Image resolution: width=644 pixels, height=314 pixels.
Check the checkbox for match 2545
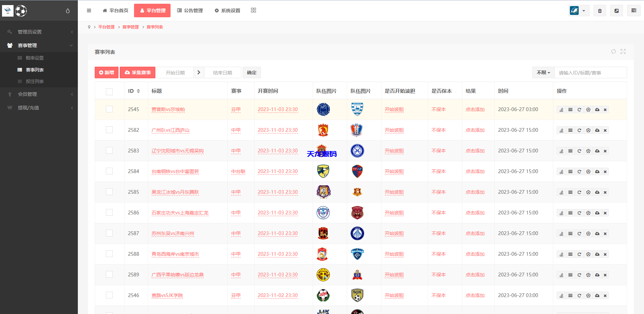(x=109, y=109)
